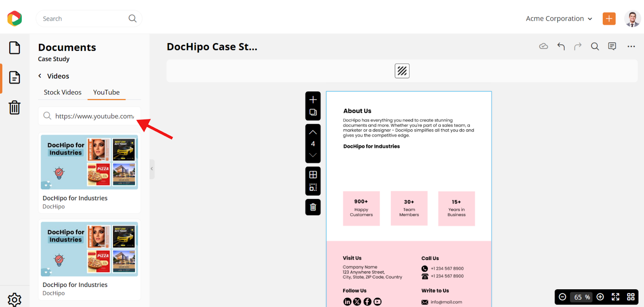Select the 30+ Team Members box
The height and width of the screenshot is (307, 644).
pos(409,208)
